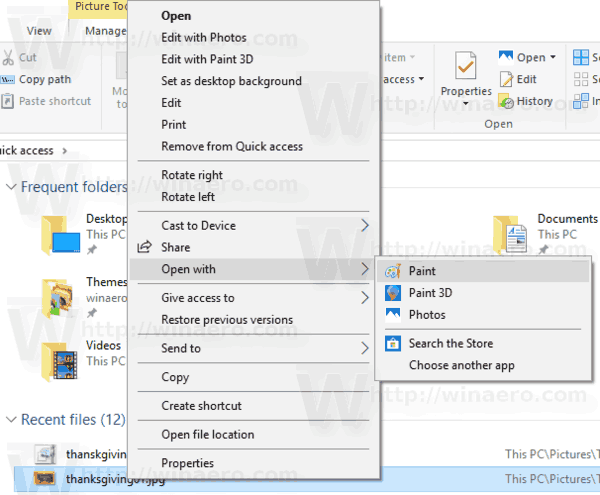Click the Select none icon in ribbon
Viewport: 600px width, 495px height.
click(580, 79)
